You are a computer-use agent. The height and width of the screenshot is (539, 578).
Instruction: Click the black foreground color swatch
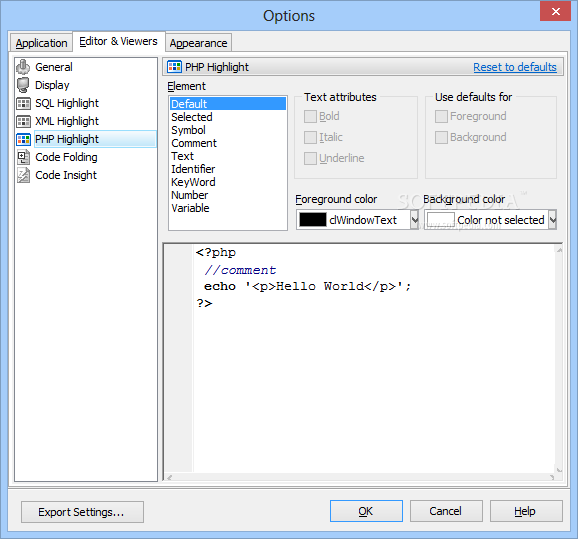313,220
